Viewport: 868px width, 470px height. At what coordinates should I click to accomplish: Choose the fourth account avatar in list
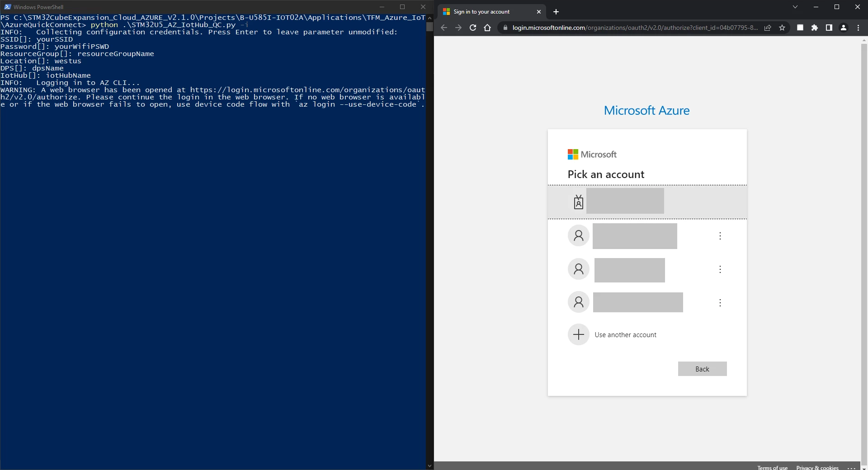[579, 302]
